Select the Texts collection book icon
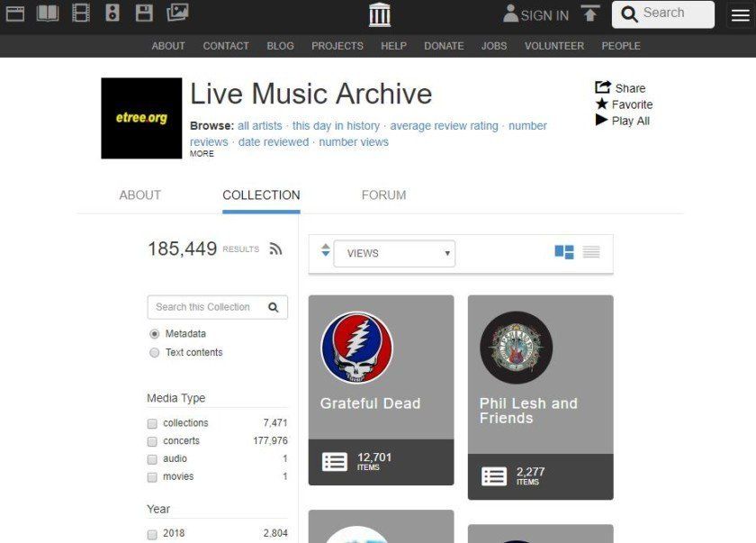The height and width of the screenshot is (543, 756). [46, 14]
